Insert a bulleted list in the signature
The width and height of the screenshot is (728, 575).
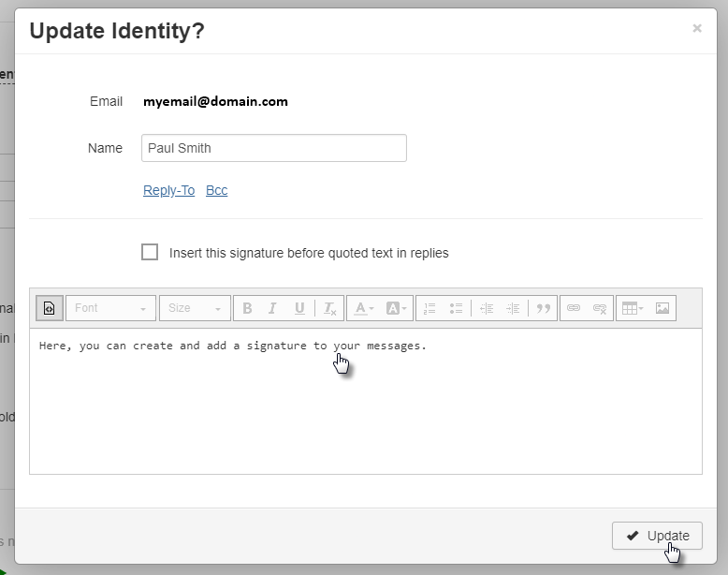pyautogui.click(x=456, y=308)
